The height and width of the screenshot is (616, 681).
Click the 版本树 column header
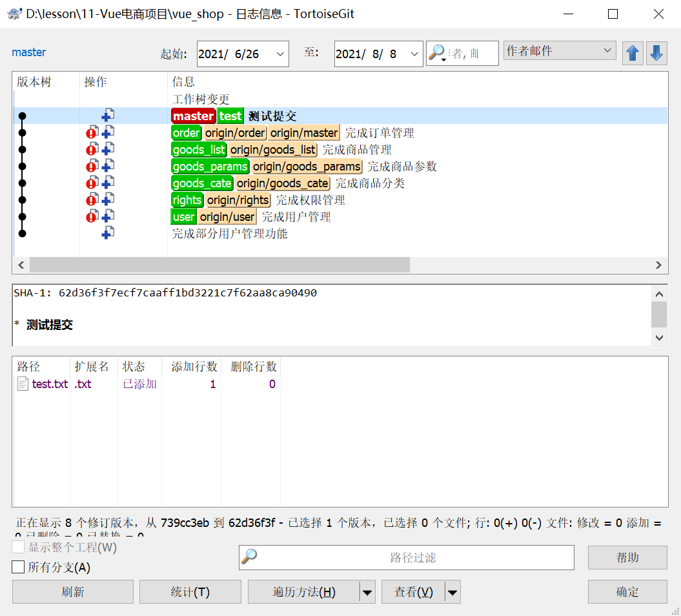pos(46,81)
